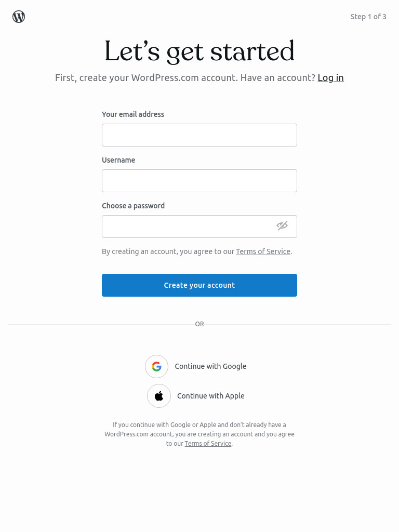Focus the Username input field
This screenshot has width=399, height=532.
(x=199, y=181)
